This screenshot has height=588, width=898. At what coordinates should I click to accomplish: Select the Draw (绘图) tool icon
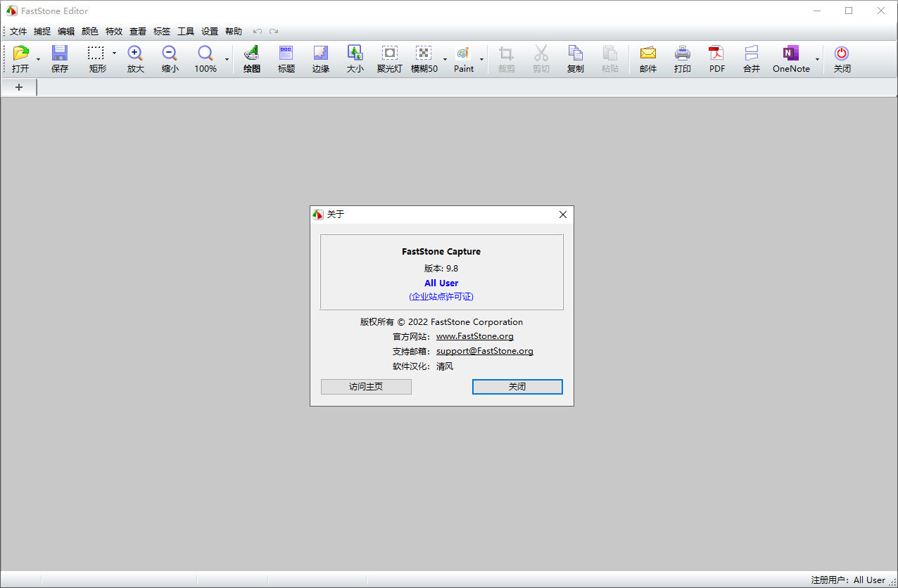point(251,54)
